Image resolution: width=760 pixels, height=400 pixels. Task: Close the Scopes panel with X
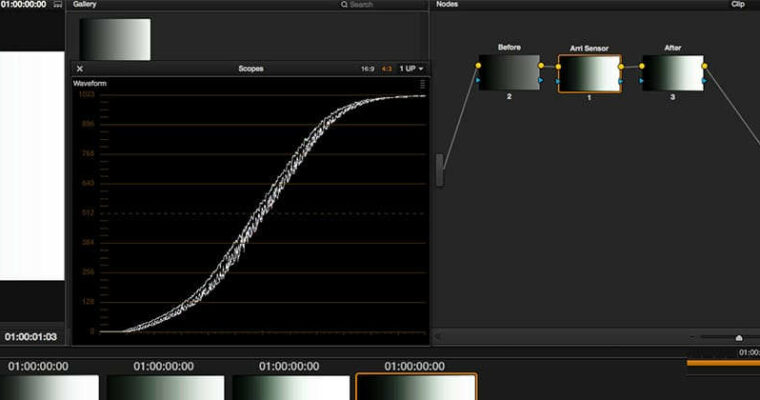coord(80,69)
